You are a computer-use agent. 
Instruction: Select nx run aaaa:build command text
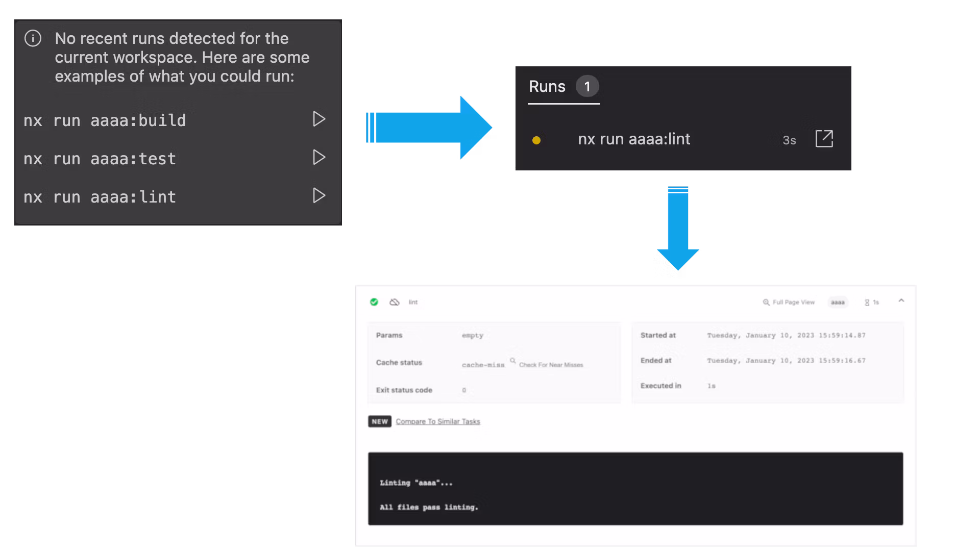tap(105, 121)
